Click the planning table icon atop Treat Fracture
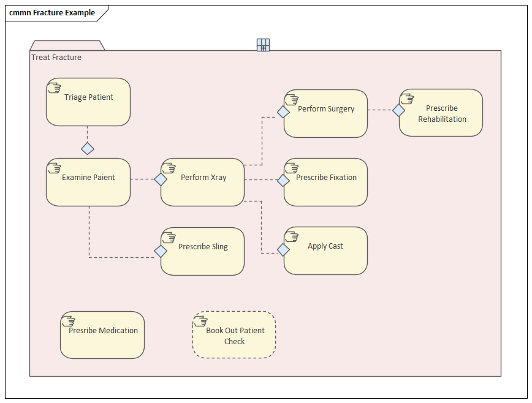This screenshot has width=532, height=403. tap(264, 43)
